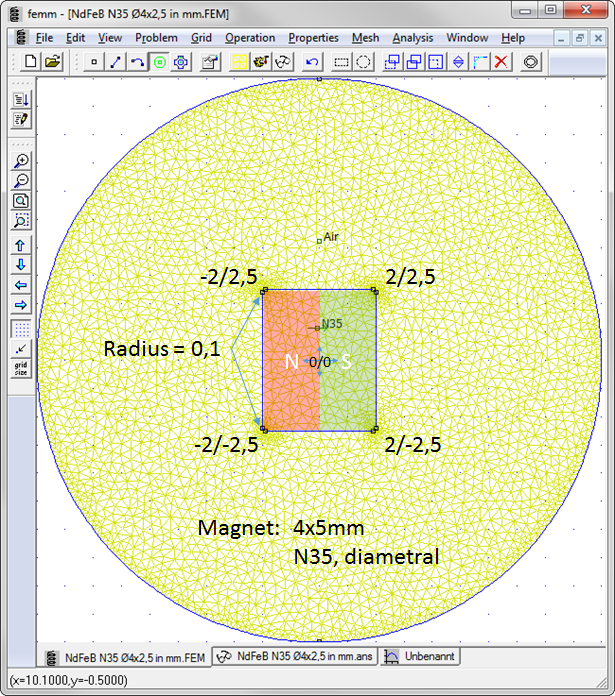Click the N35 block label inside the magnet
The width and height of the screenshot is (615, 696).
(317, 328)
